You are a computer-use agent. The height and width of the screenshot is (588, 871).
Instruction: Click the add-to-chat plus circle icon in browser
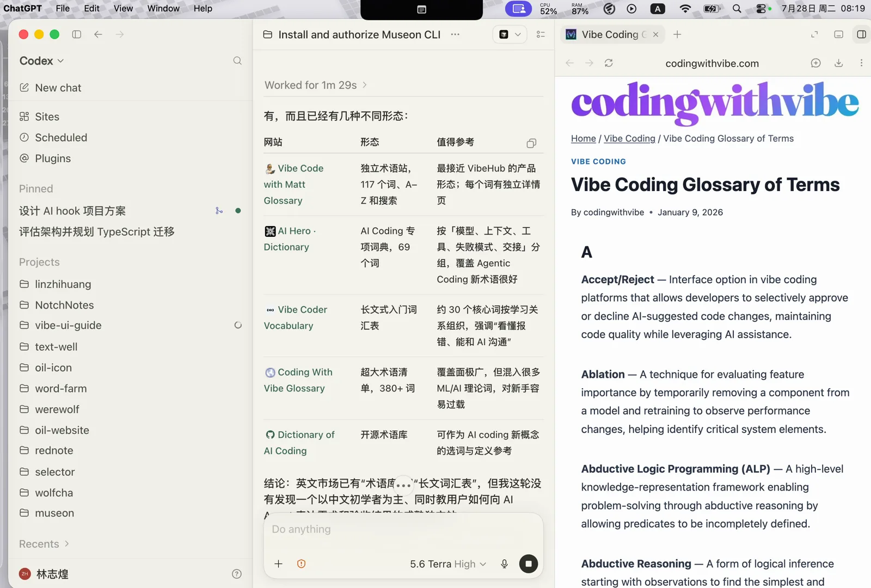coord(815,63)
